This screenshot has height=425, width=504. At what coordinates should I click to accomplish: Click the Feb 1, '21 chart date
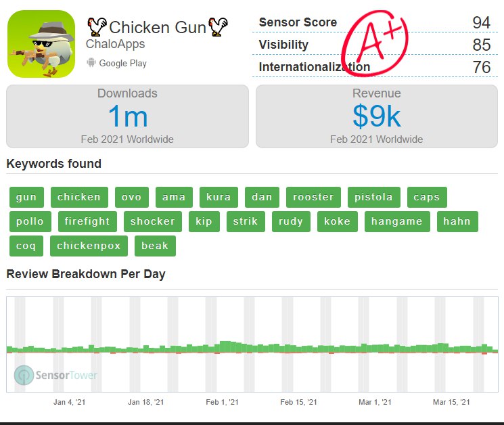222,402
